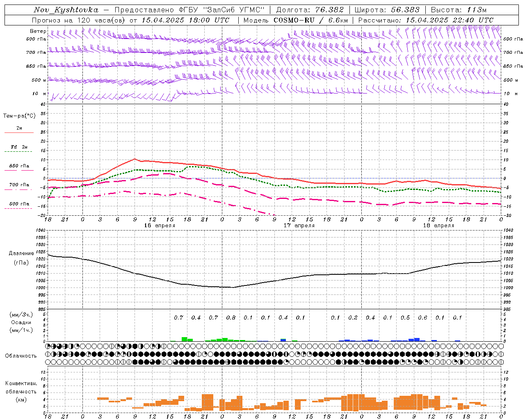Click the Конвективн. label of convective cloud panel

coord(21,383)
